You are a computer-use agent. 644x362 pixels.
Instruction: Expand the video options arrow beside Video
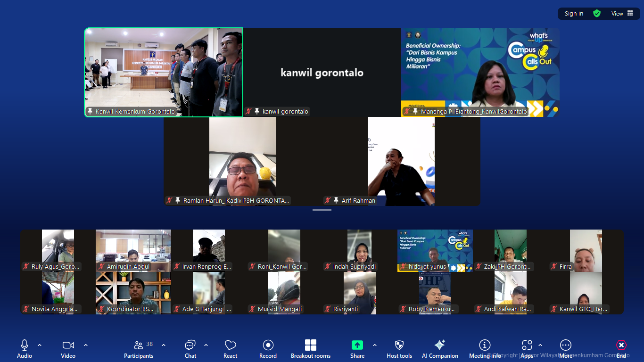click(86, 345)
